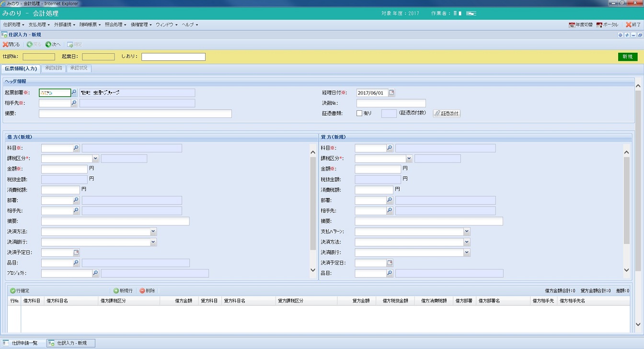Open the 貸方 決済予定日 calendar icon
644x349 pixels.
[390, 263]
